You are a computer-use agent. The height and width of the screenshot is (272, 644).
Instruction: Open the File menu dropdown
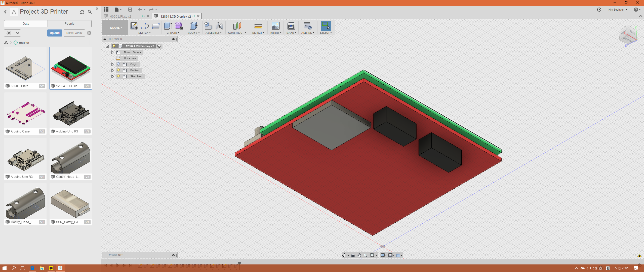tap(118, 10)
